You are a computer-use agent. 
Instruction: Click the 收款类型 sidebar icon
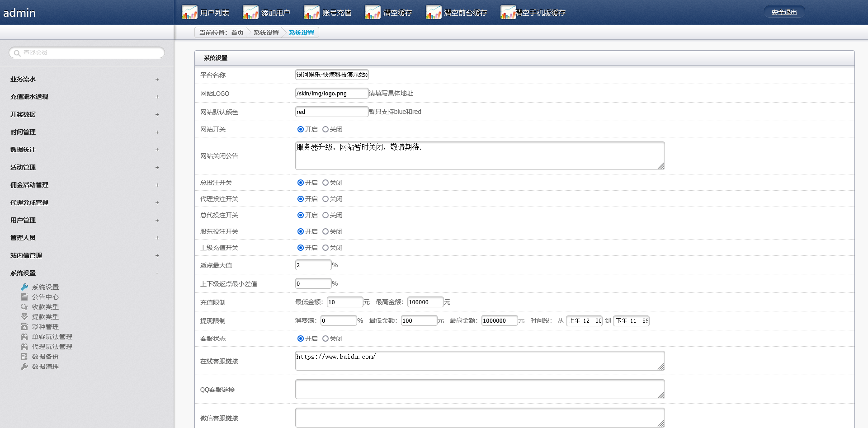pos(24,307)
